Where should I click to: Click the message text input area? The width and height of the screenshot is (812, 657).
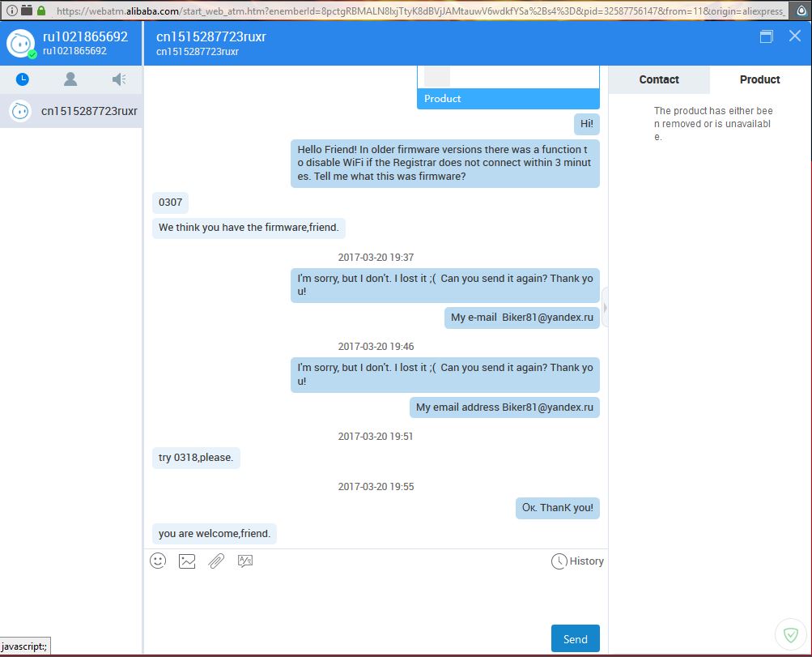(376, 595)
